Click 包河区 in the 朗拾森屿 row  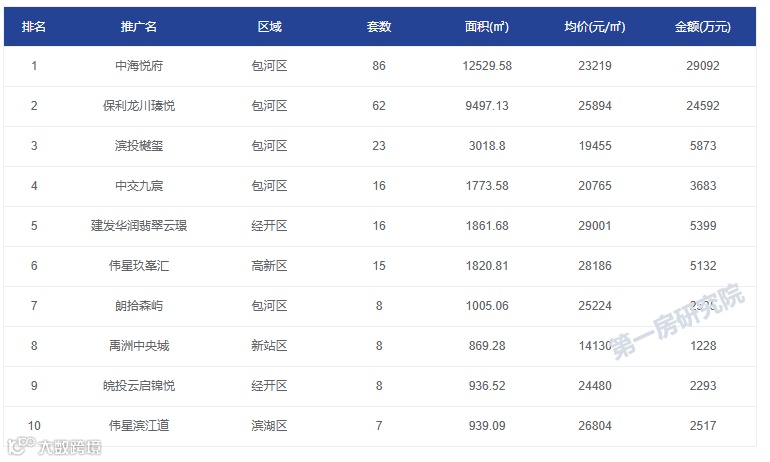pyautogui.click(x=269, y=306)
